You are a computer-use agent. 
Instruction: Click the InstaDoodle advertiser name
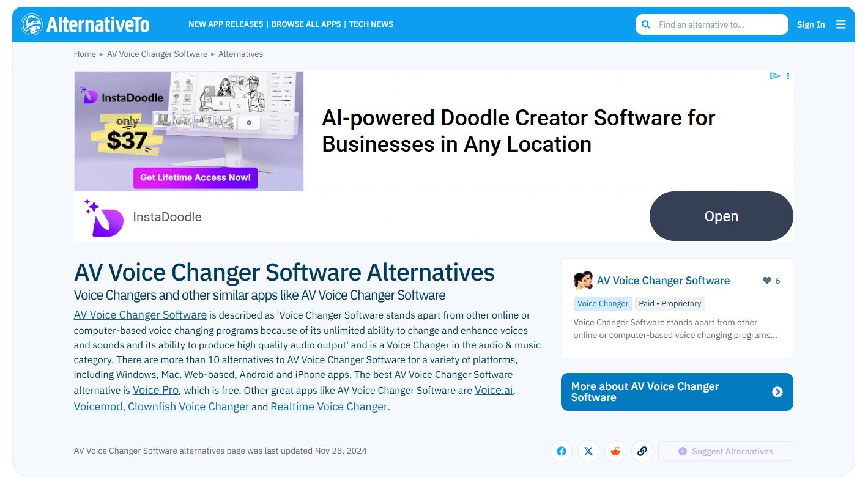[x=167, y=217]
